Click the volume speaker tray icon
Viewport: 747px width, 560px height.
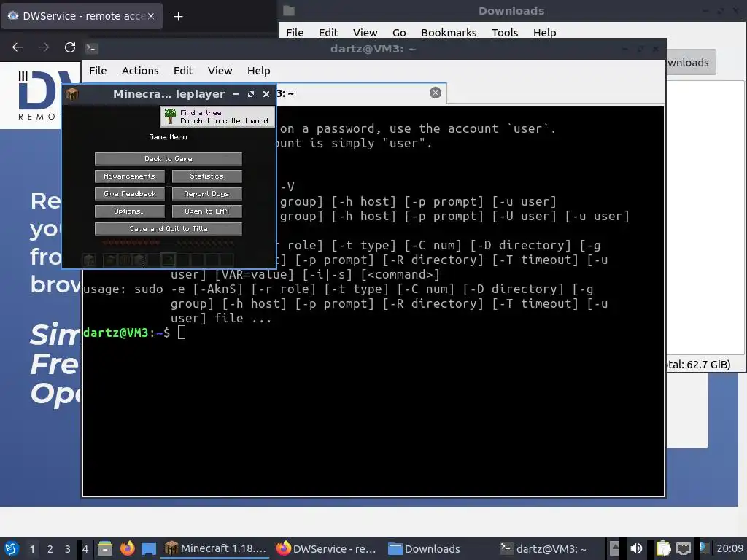point(636,548)
